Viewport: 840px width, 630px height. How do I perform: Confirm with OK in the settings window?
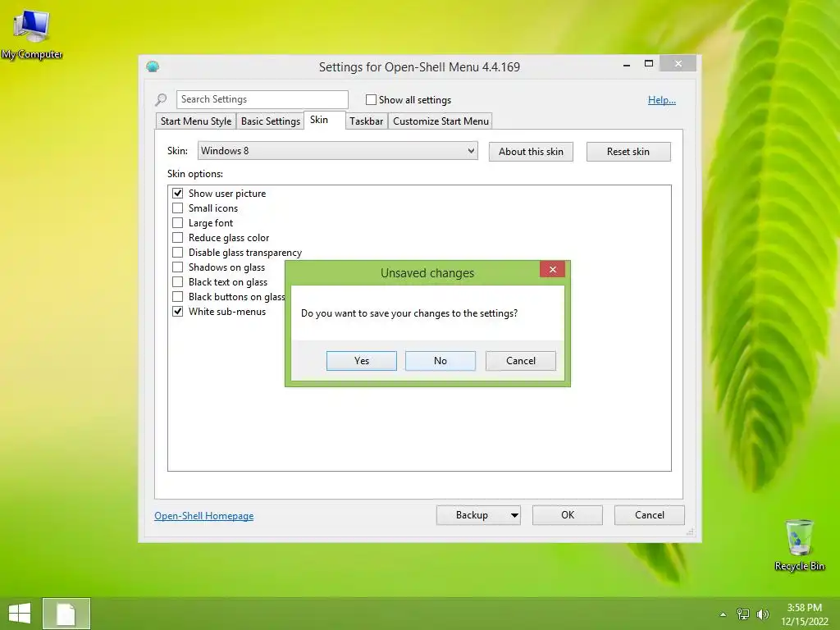[x=568, y=515]
